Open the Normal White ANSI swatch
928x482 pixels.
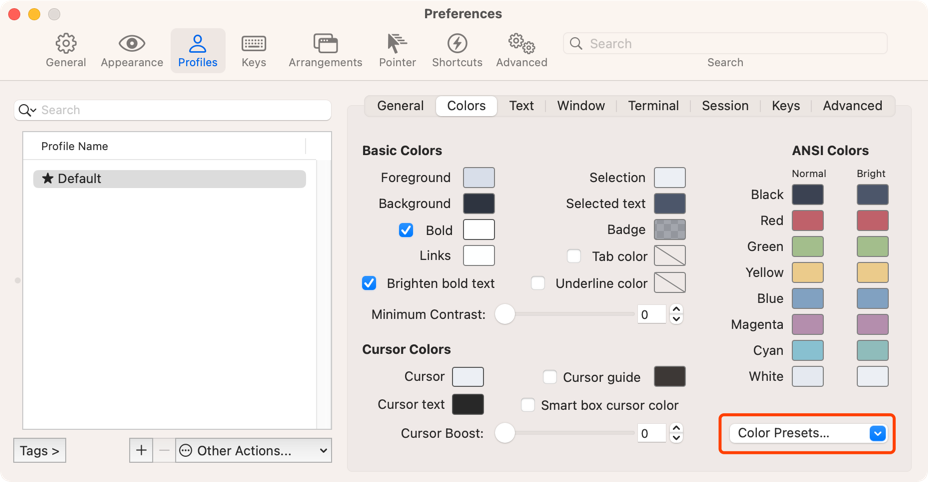pos(808,377)
